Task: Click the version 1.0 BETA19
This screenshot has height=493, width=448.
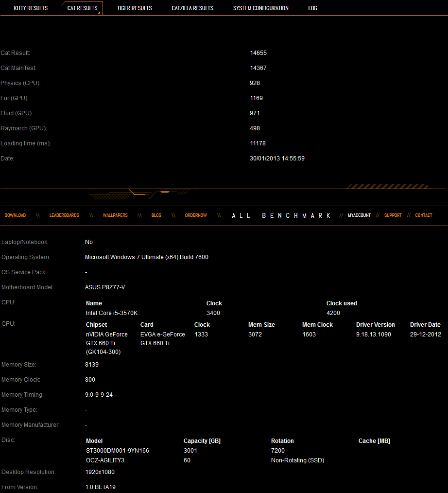Action: [101, 487]
